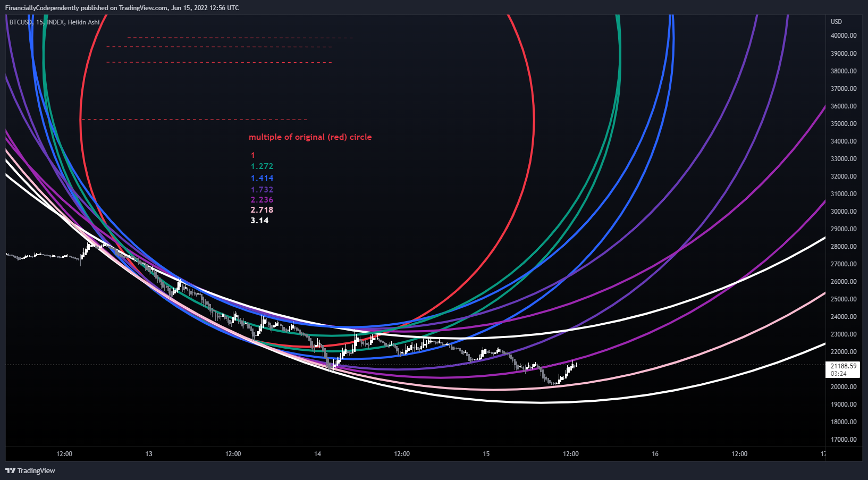868x480 pixels.
Task: Click the 39000.00 price axis label
Action: click(844, 53)
